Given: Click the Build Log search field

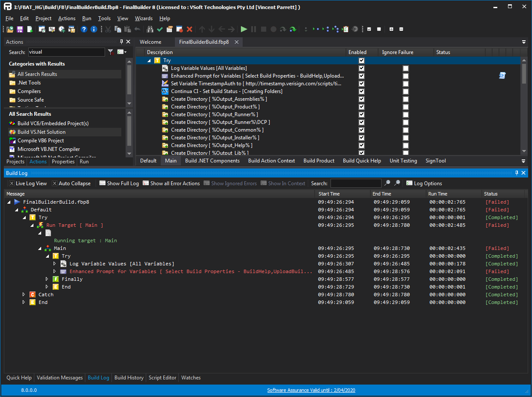Looking at the screenshot, I should (x=356, y=183).
